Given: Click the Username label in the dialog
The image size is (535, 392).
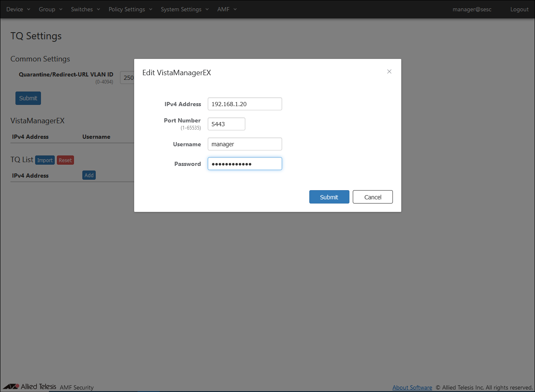Looking at the screenshot, I should click(187, 144).
